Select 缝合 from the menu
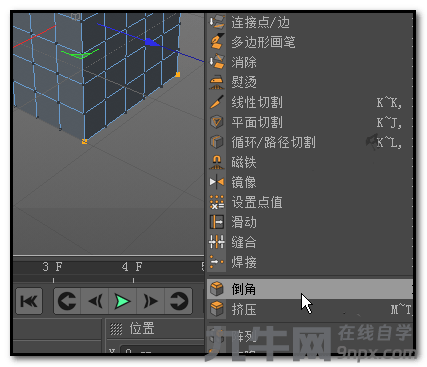This screenshot has height=367, width=427. click(310, 242)
